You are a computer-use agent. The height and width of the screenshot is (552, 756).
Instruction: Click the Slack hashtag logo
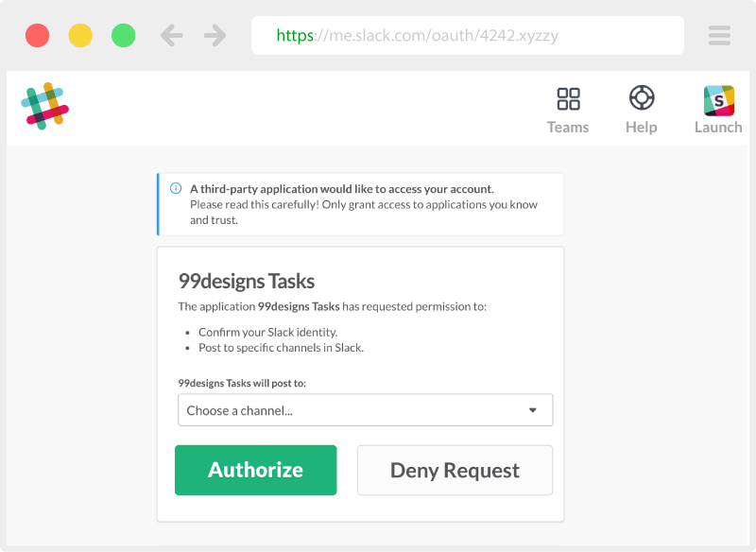pos(44,106)
